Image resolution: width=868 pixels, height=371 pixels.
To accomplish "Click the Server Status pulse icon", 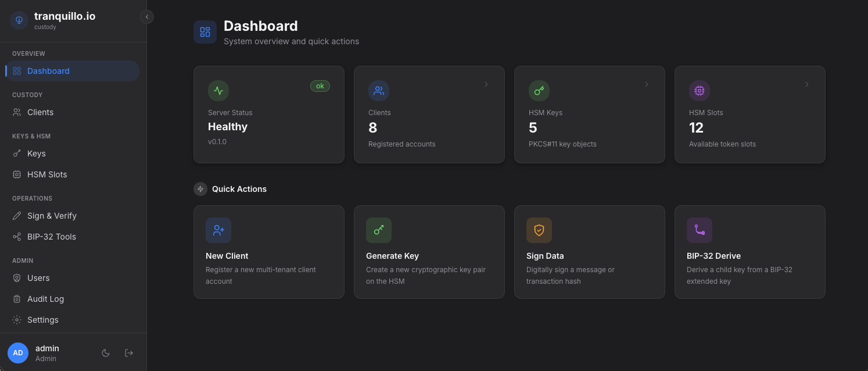I will tap(218, 91).
